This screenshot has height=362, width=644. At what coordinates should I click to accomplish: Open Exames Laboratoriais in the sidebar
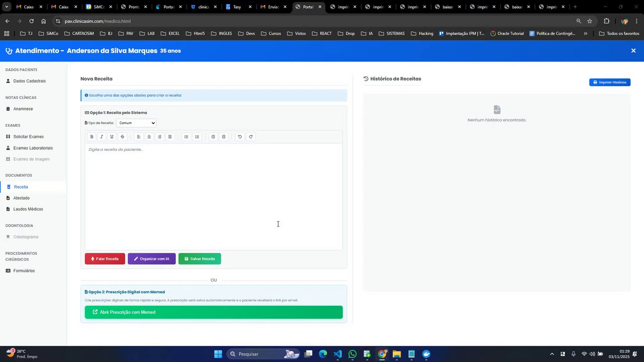[x=33, y=148]
